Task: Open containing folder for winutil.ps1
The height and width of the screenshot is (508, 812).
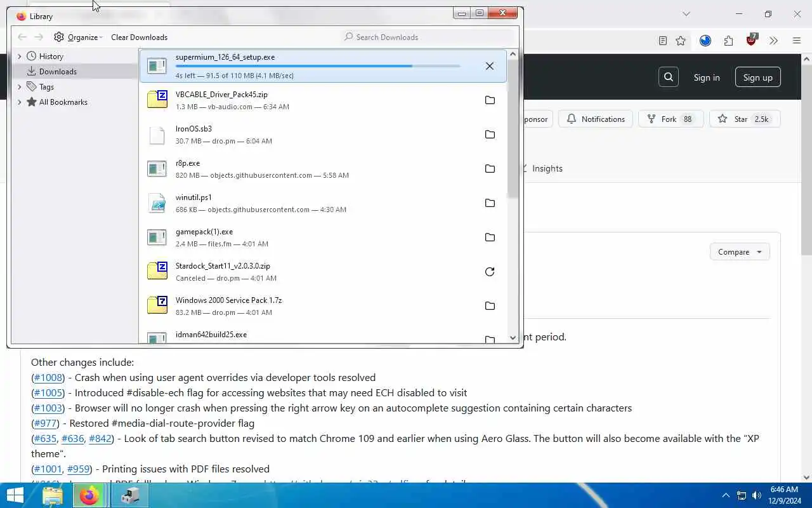Action: click(490, 203)
